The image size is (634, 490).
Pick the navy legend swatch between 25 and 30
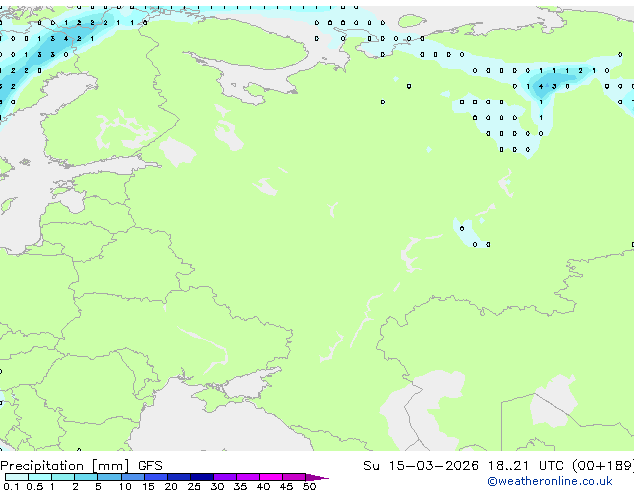coord(202,477)
